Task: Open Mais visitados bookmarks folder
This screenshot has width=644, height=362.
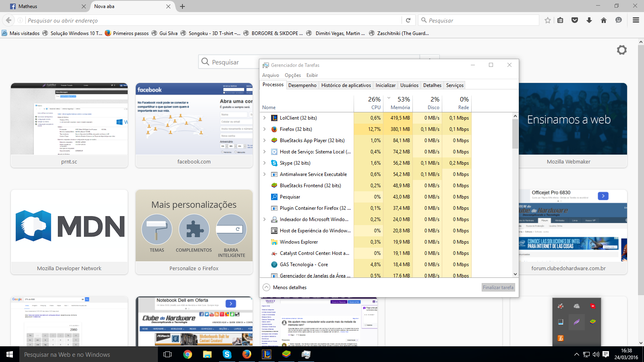Action: tap(21, 33)
